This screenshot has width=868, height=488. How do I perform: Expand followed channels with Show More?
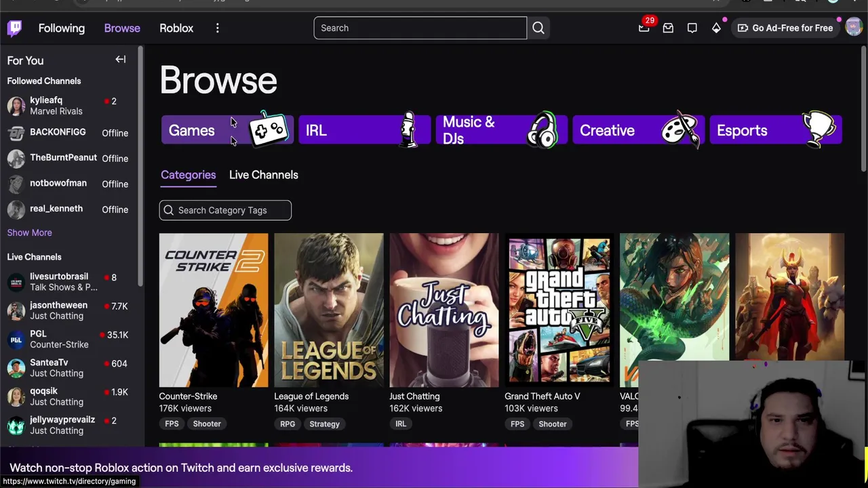tap(29, 232)
